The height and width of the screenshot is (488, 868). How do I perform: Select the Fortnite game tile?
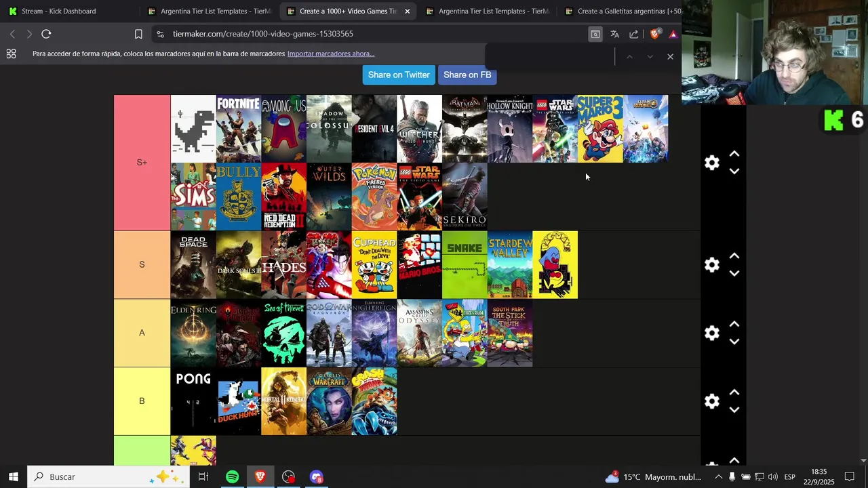pyautogui.click(x=239, y=129)
